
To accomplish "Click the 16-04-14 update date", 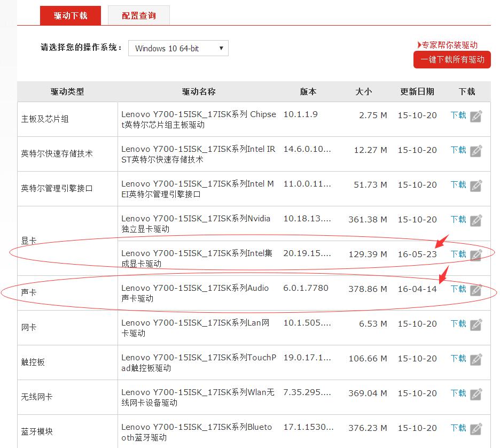I will [417, 289].
